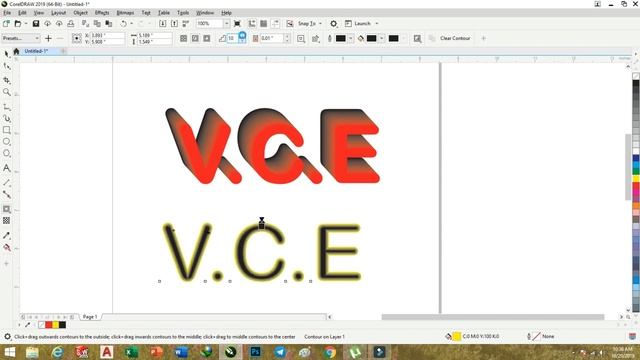Select the Artistic Media tool
640x360 pixels.
(x=7, y=118)
